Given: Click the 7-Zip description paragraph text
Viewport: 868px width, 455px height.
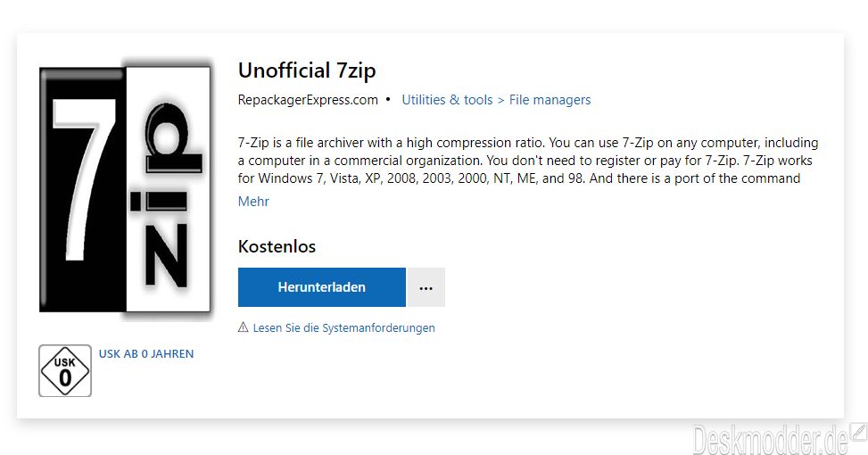Looking at the screenshot, I should click(528, 161).
